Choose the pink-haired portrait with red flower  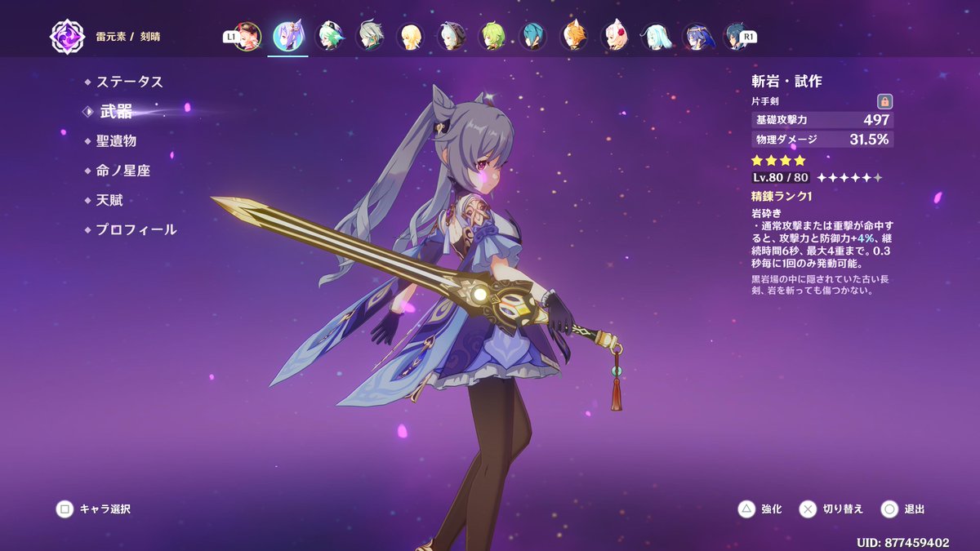coord(615,37)
